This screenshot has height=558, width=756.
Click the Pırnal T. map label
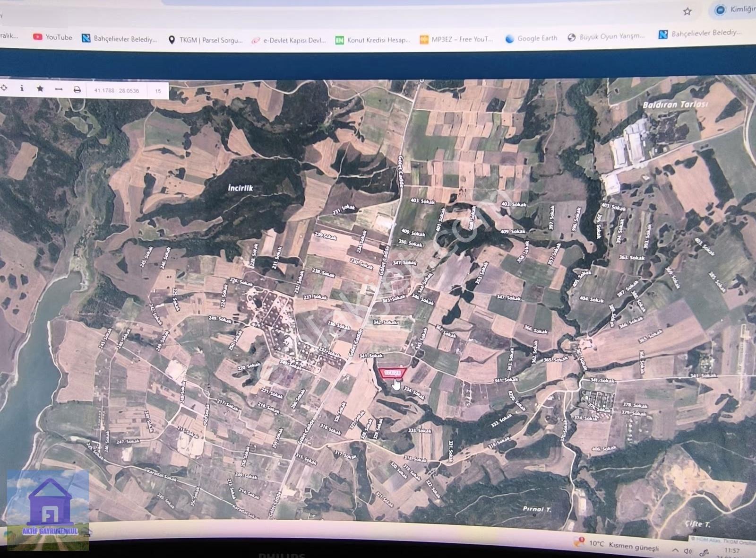(537, 509)
